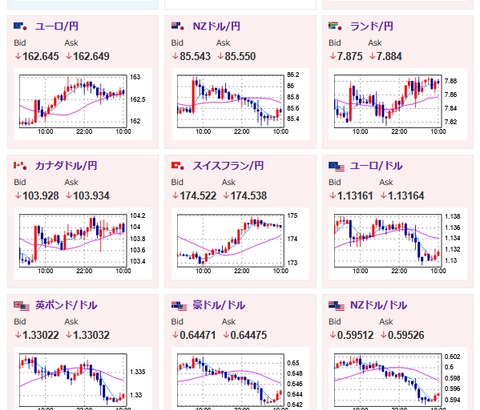Click the Rand/Yen South Africa flag icon

335,26
